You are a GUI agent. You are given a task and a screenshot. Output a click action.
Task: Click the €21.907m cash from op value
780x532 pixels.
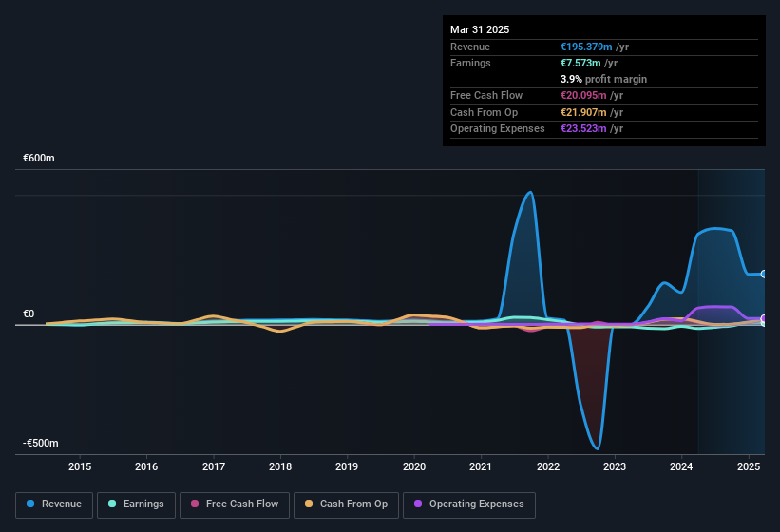point(583,112)
